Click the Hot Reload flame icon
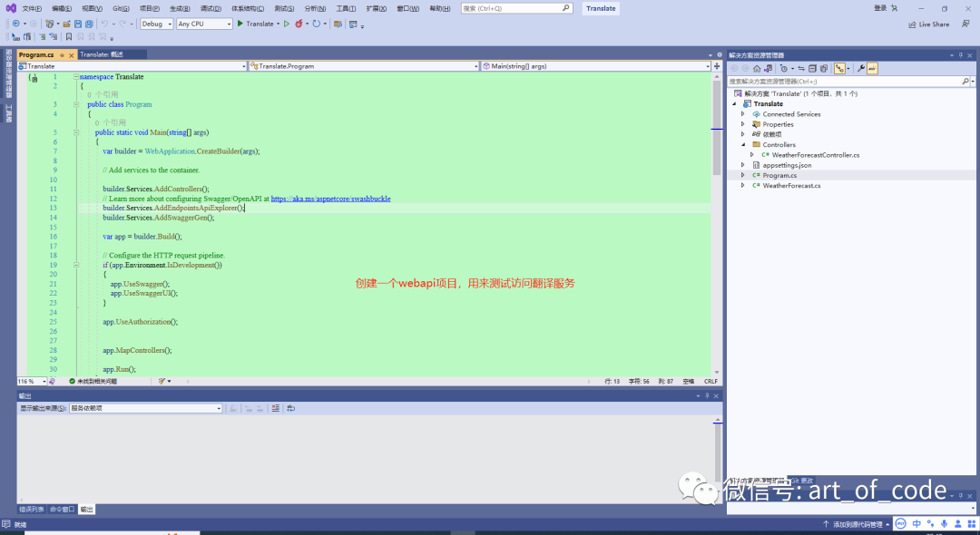 [x=299, y=24]
